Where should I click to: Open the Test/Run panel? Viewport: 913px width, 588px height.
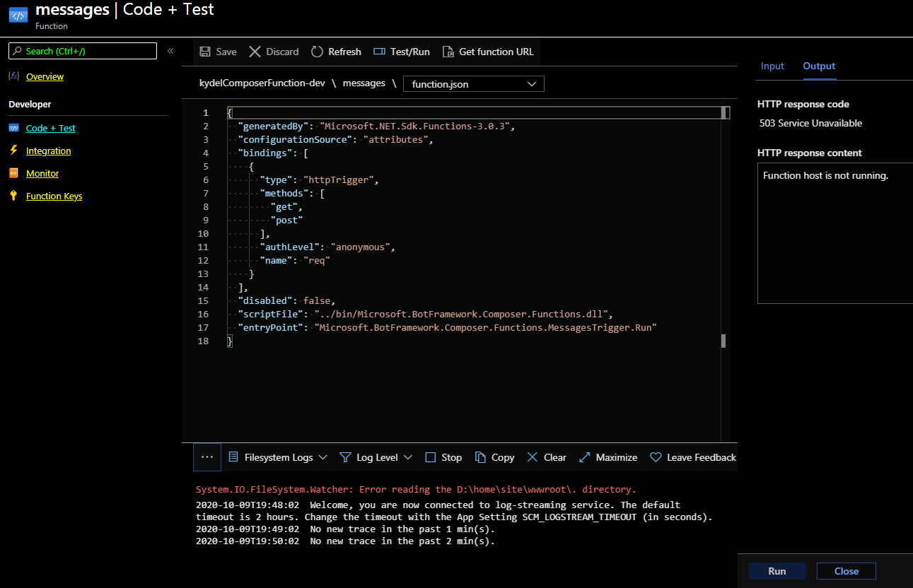[x=401, y=51]
